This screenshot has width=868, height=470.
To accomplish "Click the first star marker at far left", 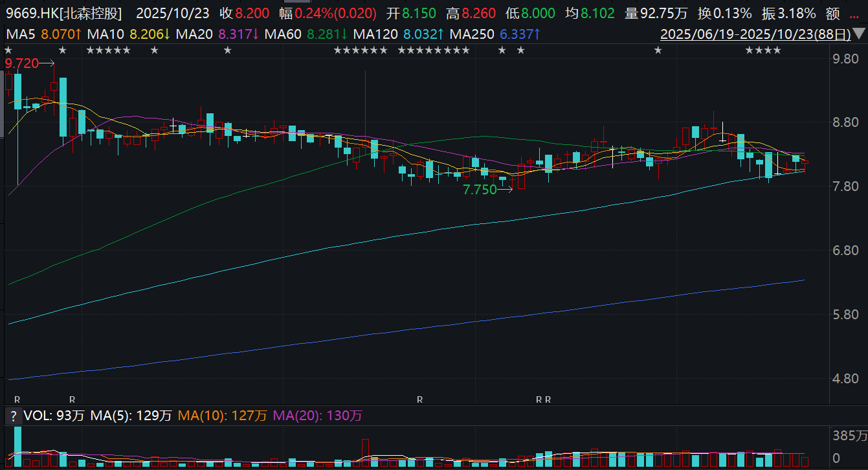I will click(x=8, y=50).
